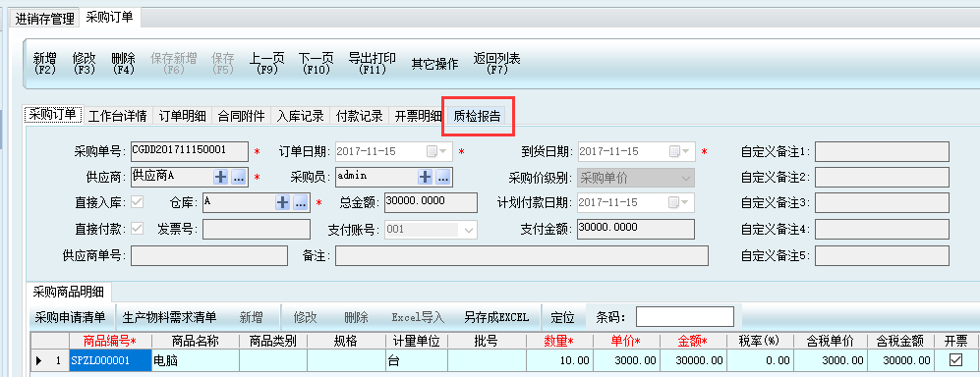Open calendar picker for 到货日期
980x377 pixels.
(x=674, y=151)
